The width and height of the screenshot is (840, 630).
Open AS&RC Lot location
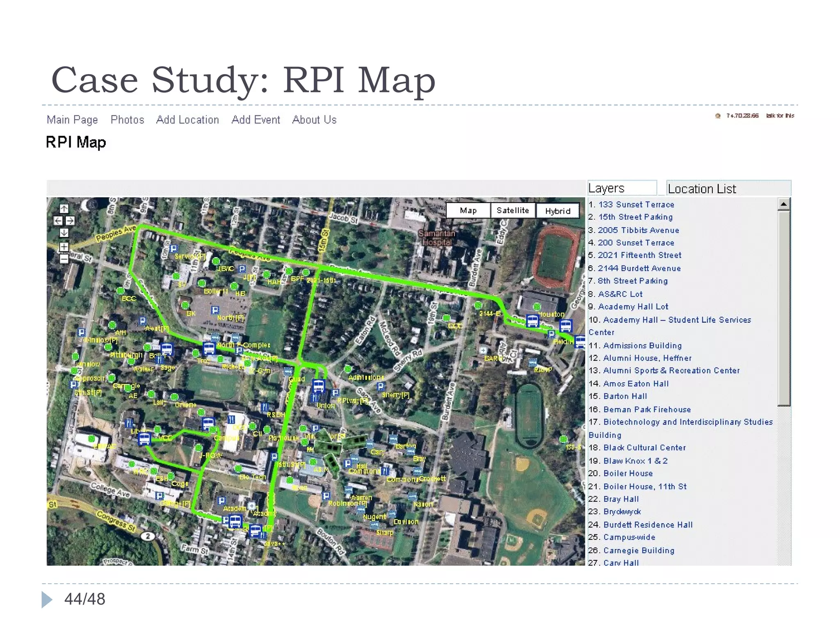pyautogui.click(x=620, y=294)
